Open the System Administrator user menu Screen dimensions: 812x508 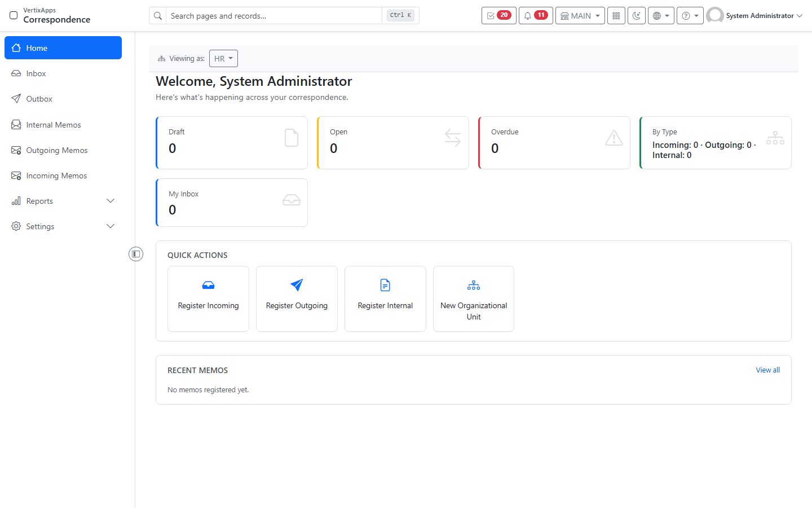[754, 16]
